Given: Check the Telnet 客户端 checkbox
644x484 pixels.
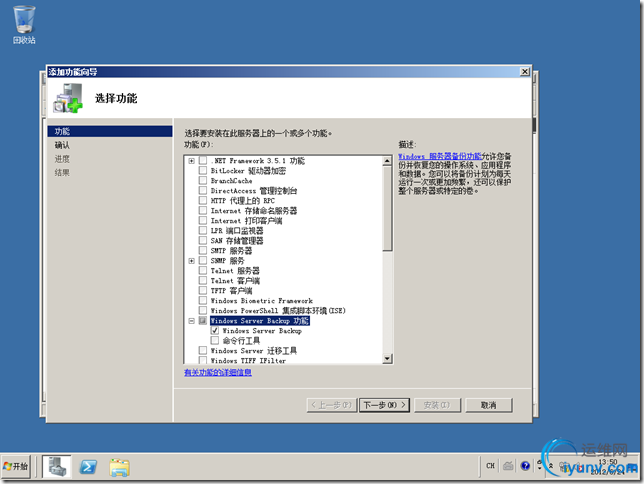Looking at the screenshot, I should (x=202, y=280).
